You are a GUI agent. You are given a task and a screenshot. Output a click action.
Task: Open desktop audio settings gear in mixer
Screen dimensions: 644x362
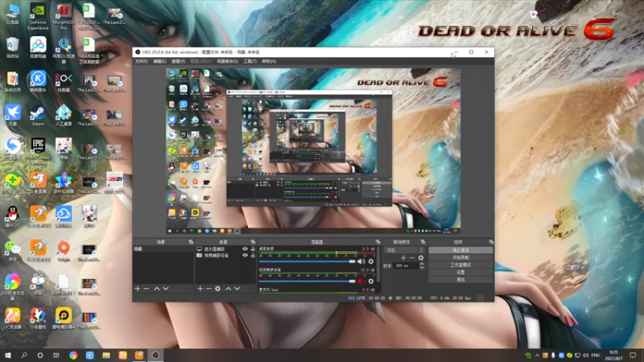371,261
